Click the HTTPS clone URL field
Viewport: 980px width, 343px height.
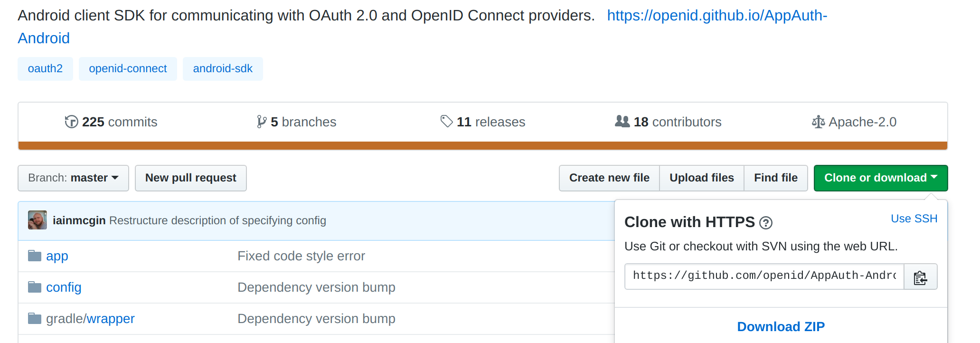(764, 276)
